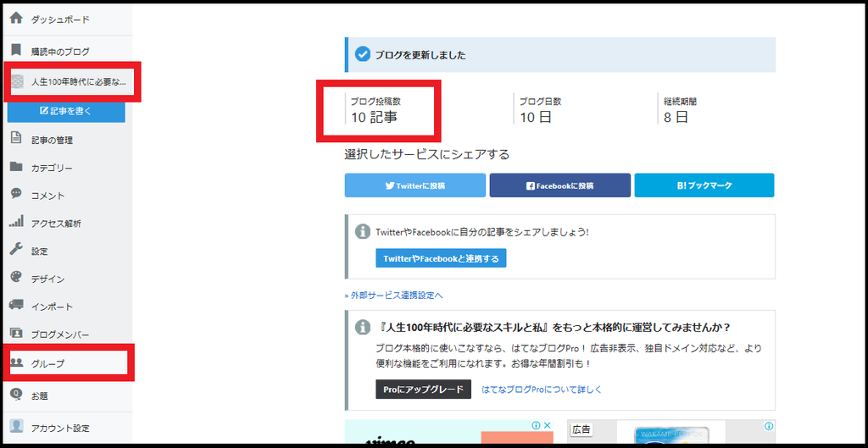
Task: Click the Q icon for お題
Action: pyautogui.click(x=17, y=395)
